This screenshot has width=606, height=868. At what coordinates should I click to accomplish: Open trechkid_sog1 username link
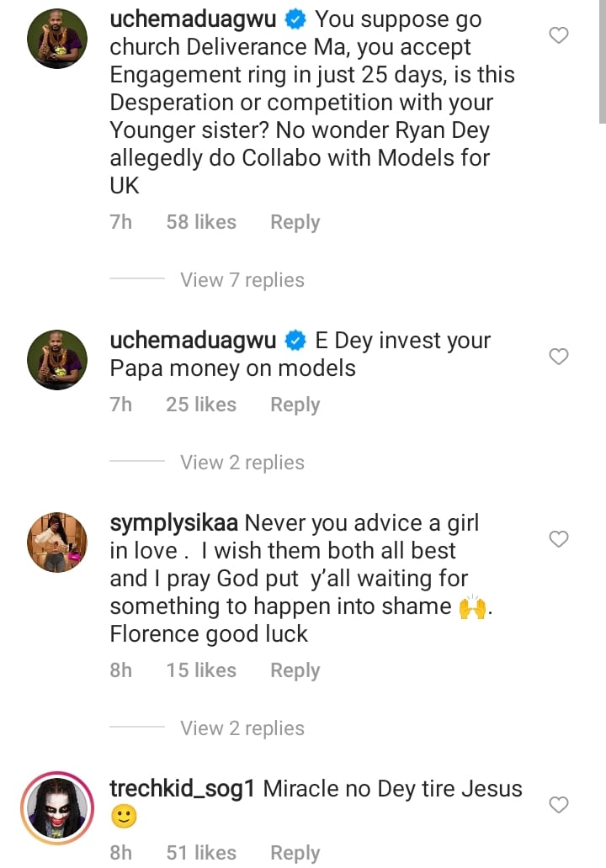coord(183,789)
